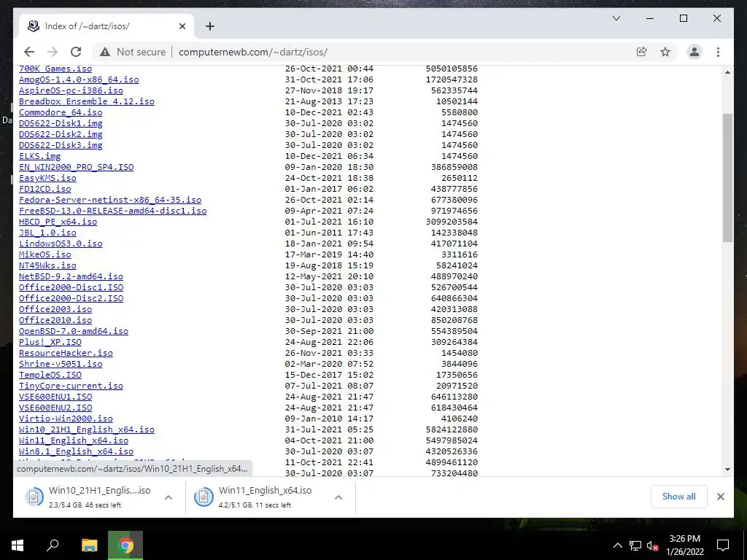Screen dimensions: 747x560
Task: Open the taskbar search icon
Action: [53, 545]
